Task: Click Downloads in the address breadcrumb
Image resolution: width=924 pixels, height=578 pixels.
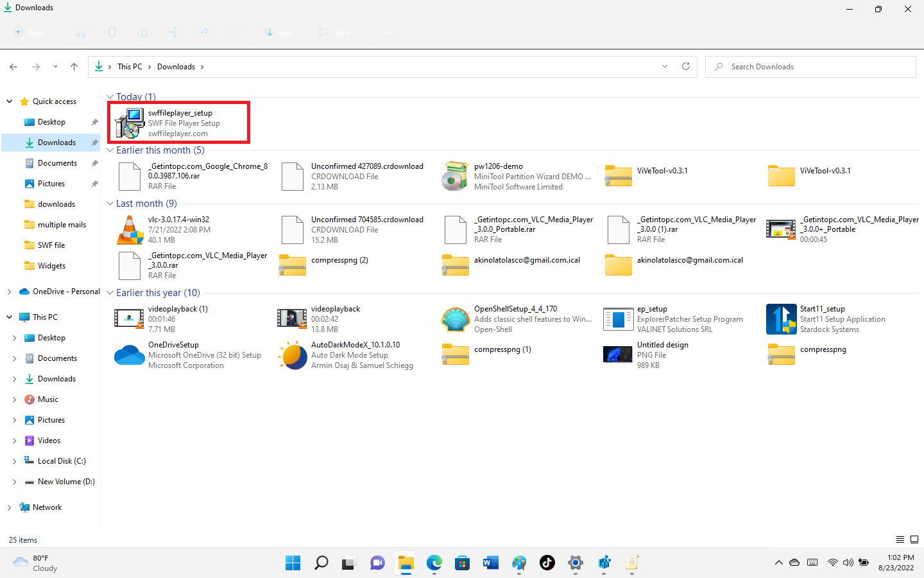Action: 176,67
